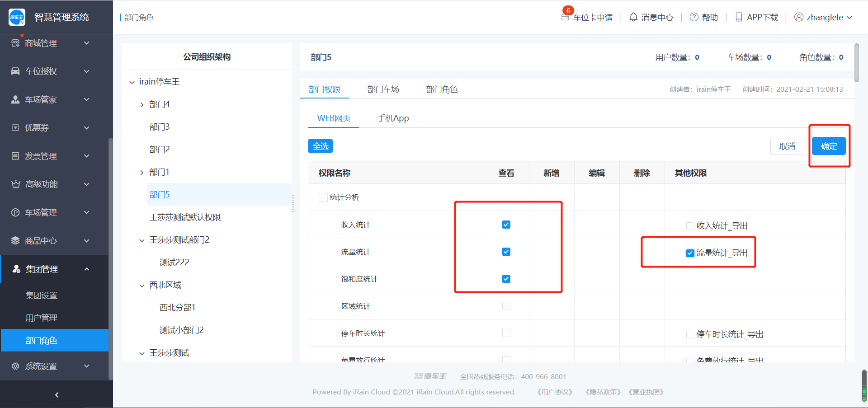Click the 车场管理 parking icon
The height and width of the screenshot is (408, 868).
click(15, 212)
